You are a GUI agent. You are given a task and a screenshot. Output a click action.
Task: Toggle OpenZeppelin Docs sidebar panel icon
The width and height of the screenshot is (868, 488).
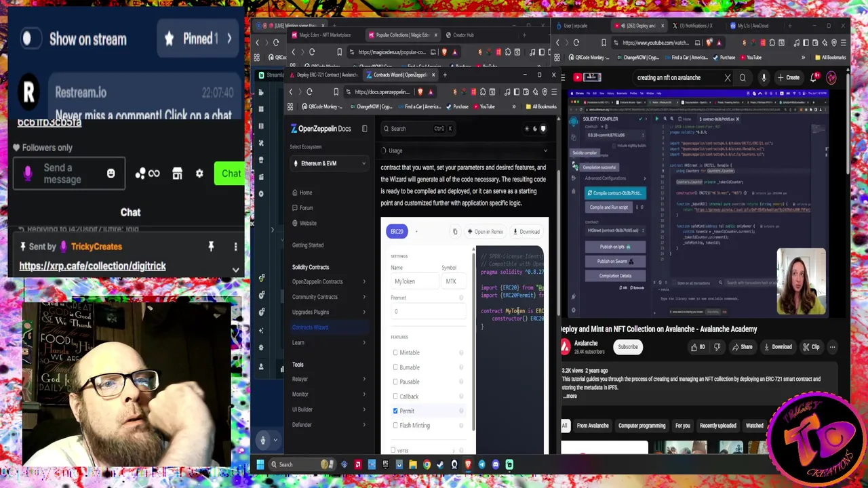click(364, 129)
